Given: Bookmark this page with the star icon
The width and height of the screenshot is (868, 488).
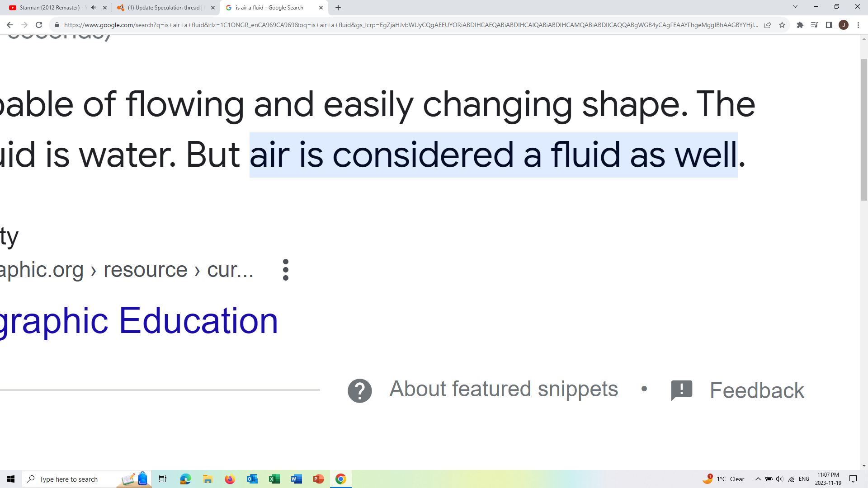Looking at the screenshot, I should [782, 25].
